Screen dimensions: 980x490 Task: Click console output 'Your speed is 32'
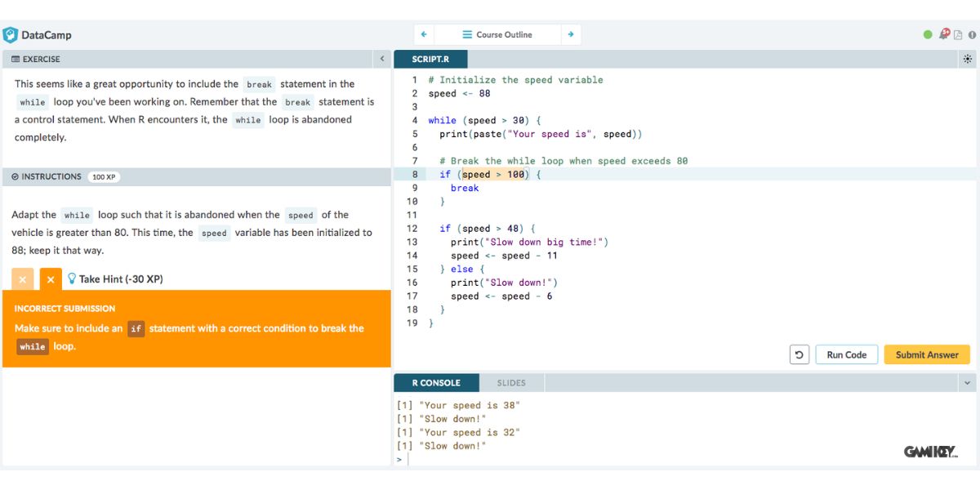[x=458, y=432]
